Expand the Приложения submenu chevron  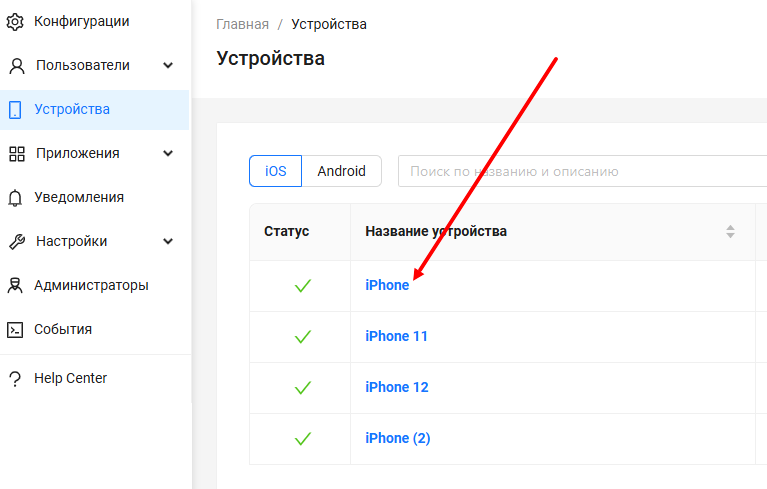coord(168,154)
